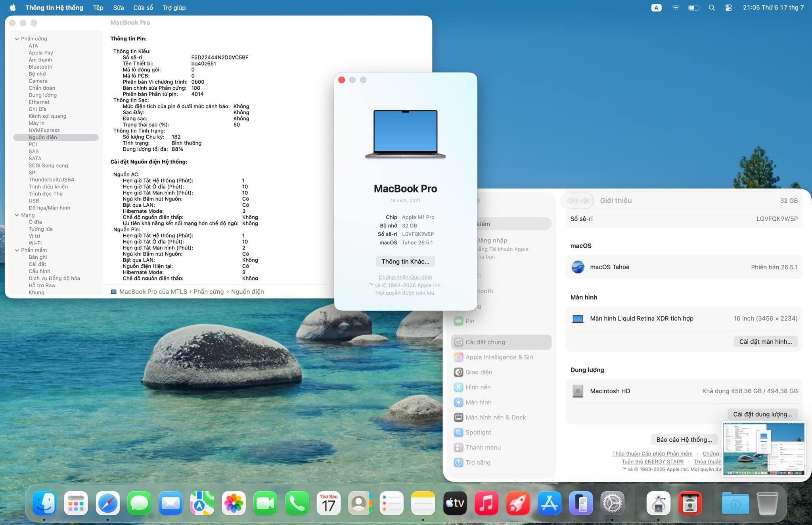Select Nguồn điện in the hardware list
Image resolution: width=812 pixels, height=525 pixels.
56,137
